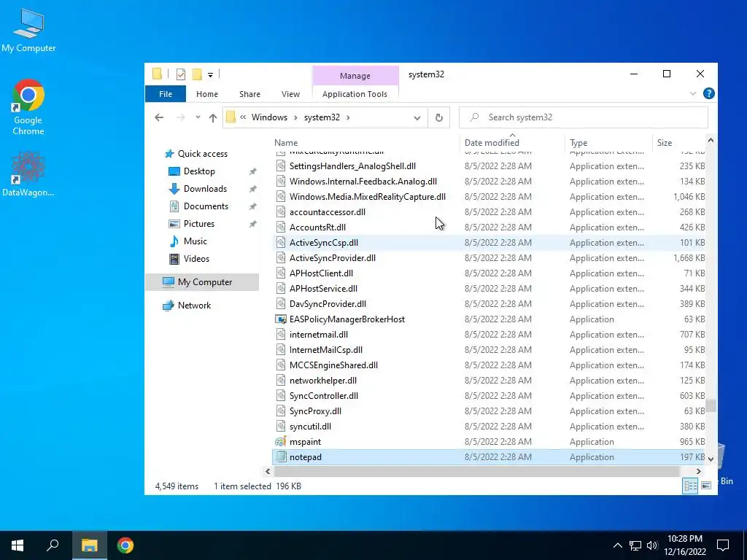
Task: Open Downloads in the navigation pane
Action: click(205, 189)
